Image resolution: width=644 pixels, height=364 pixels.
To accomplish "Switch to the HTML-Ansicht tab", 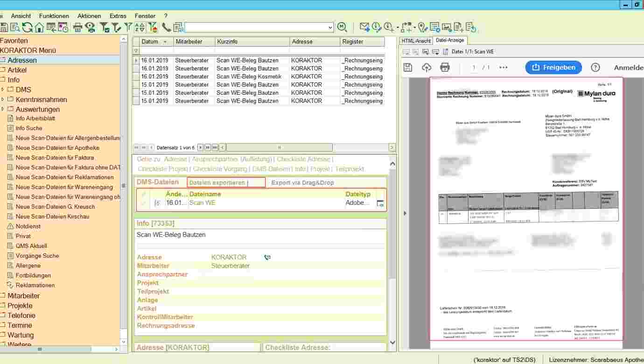I will [416, 41].
